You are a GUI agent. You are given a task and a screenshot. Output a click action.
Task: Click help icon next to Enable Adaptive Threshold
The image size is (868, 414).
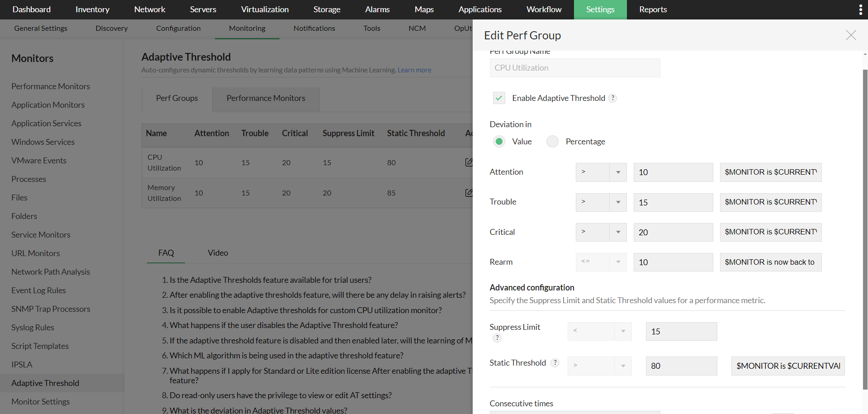tap(613, 98)
